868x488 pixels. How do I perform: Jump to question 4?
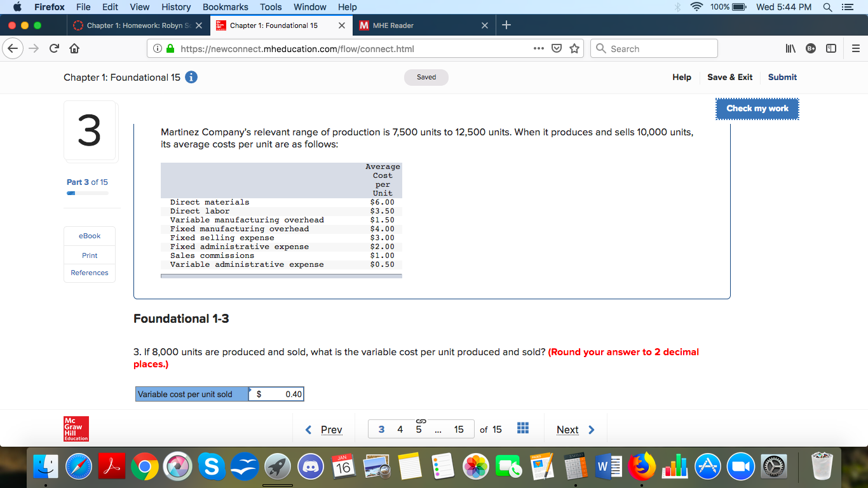[400, 430]
